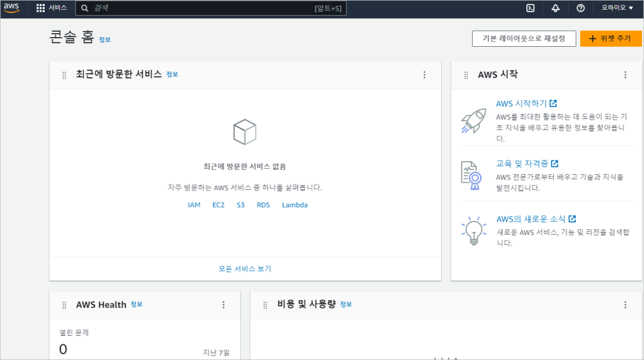Open the S3 service link

coord(240,204)
